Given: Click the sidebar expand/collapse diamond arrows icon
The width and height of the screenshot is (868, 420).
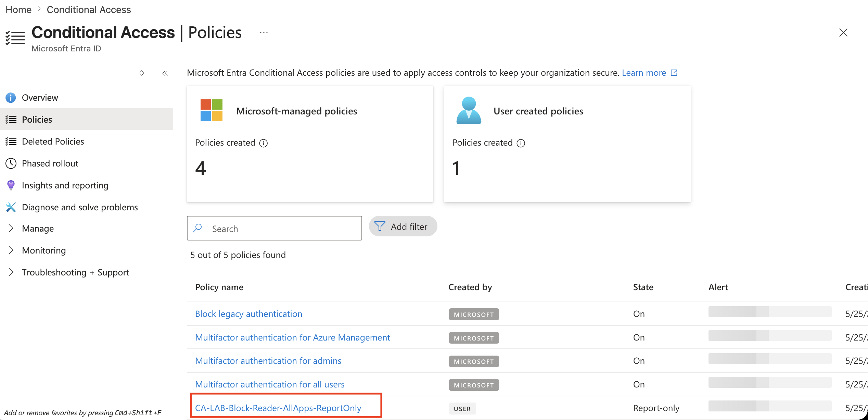Looking at the screenshot, I should pyautogui.click(x=142, y=73).
